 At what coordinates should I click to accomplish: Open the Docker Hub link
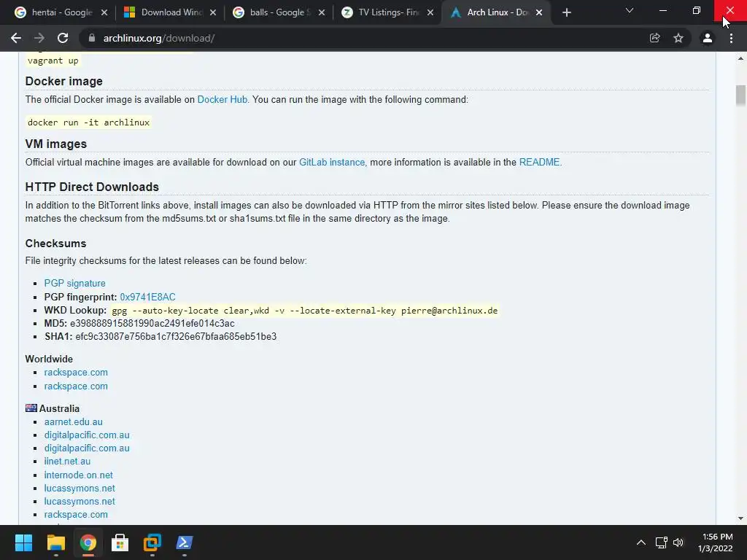(x=222, y=99)
